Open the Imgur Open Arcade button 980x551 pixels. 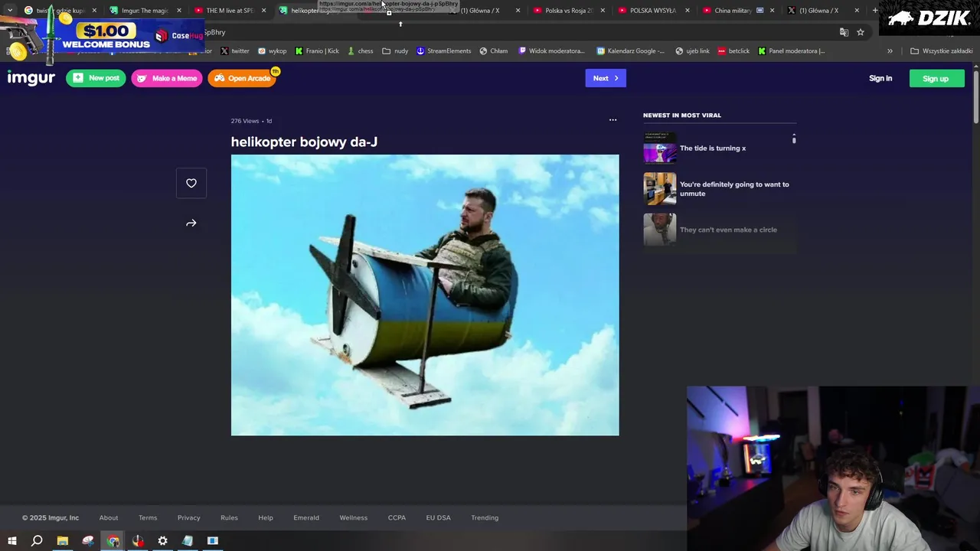(242, 78)
